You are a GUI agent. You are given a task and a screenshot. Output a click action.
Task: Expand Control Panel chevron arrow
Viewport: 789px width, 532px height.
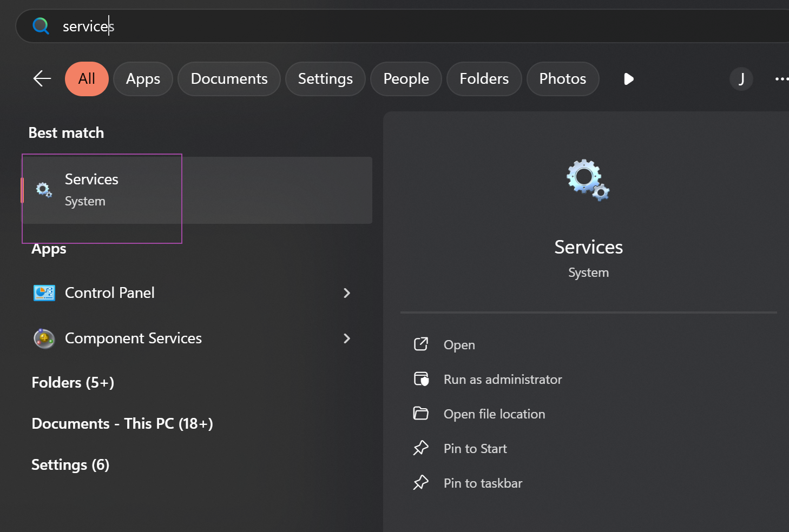[x=347, y=293]
